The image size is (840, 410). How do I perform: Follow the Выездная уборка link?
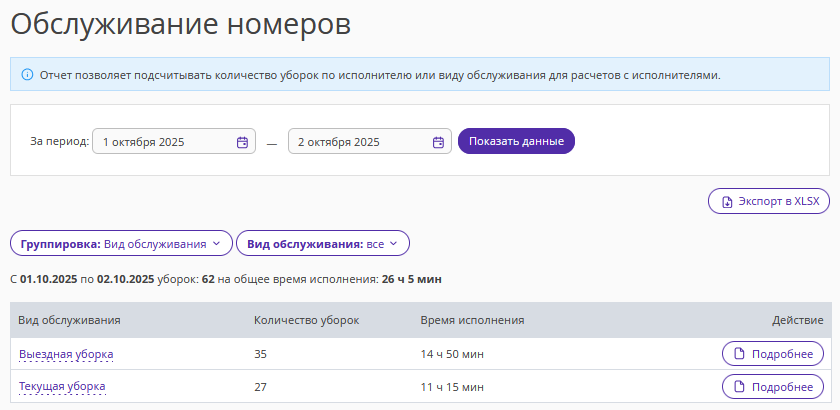point(66,354)
